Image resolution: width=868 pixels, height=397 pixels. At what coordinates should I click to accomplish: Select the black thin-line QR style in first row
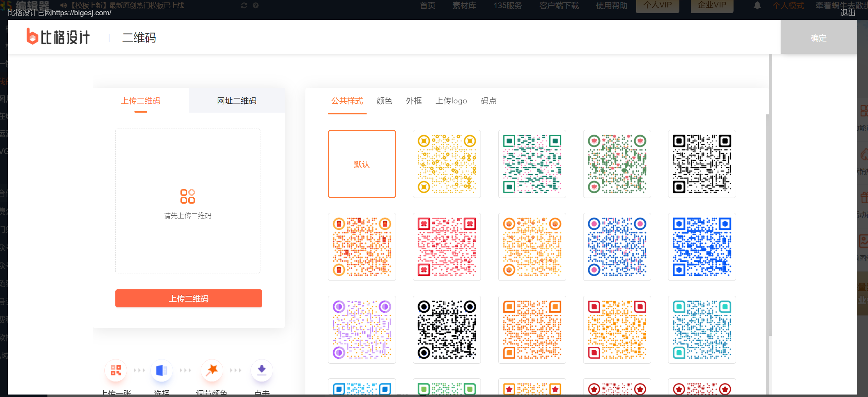[702, 164]
